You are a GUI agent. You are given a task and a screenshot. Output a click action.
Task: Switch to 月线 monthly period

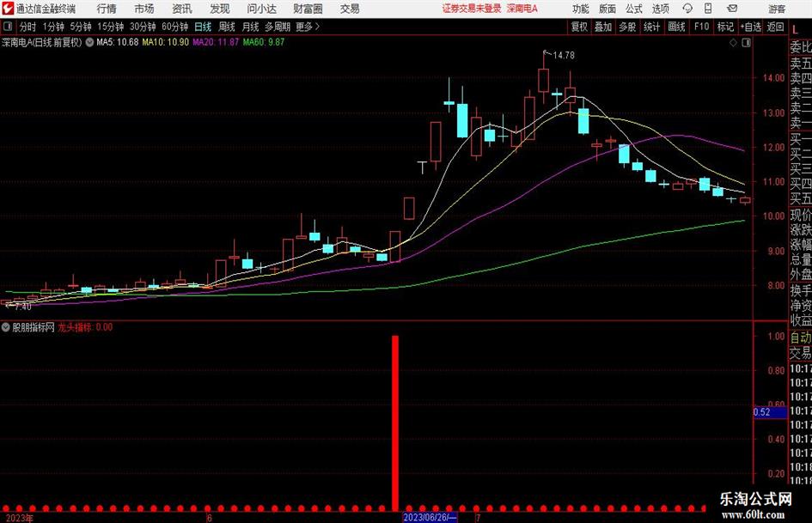pos(250,27)
